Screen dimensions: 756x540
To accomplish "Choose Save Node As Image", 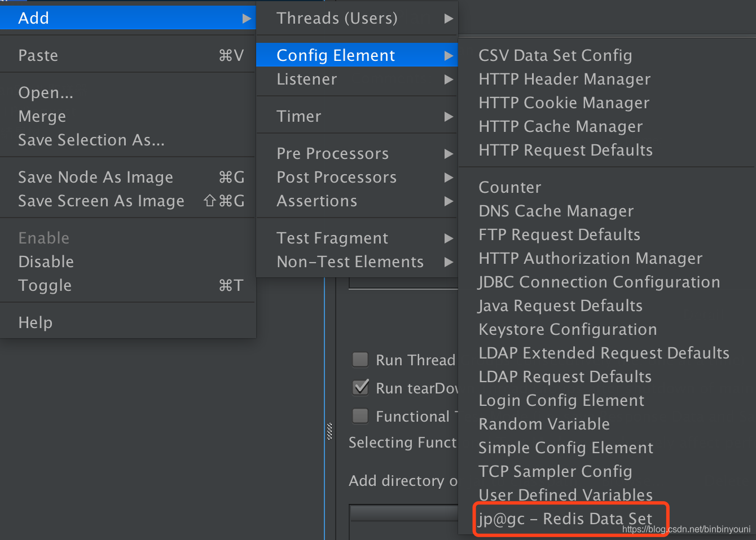I will coord(128,177).
